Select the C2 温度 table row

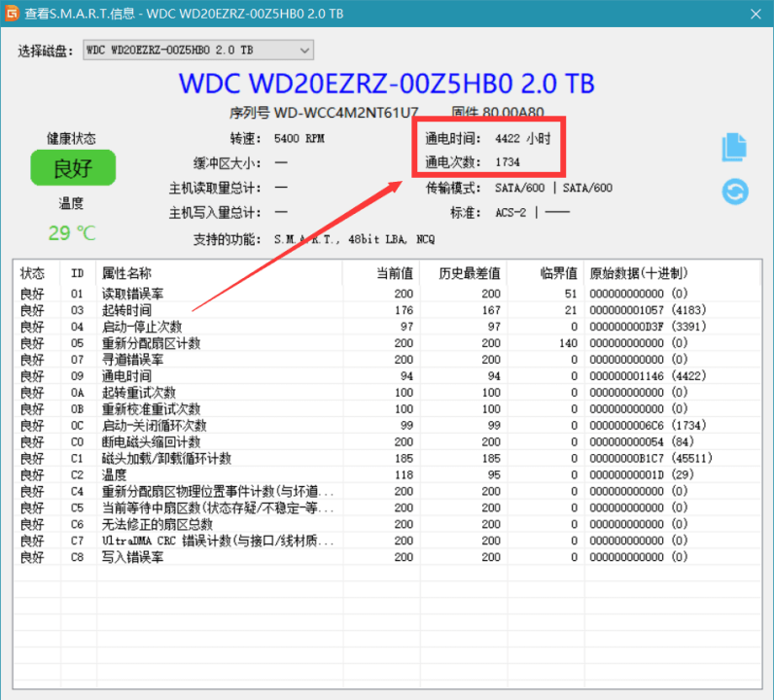point(387,474)
